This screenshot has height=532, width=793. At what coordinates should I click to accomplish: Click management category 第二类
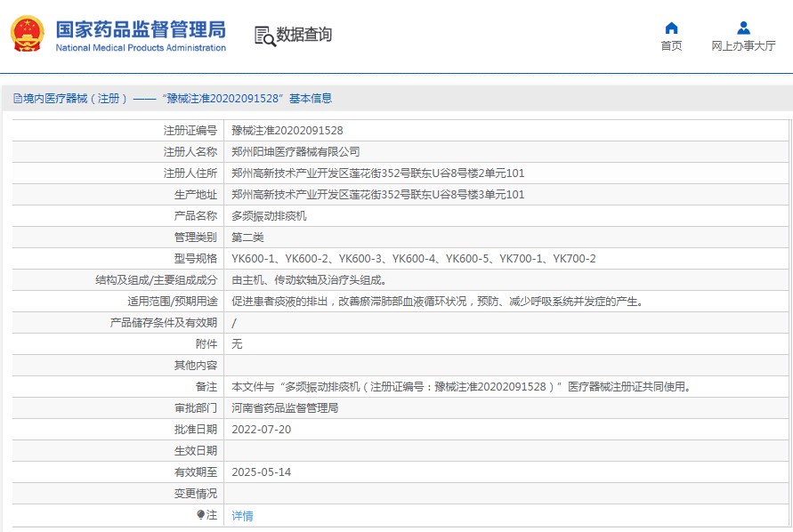[247, 238]
